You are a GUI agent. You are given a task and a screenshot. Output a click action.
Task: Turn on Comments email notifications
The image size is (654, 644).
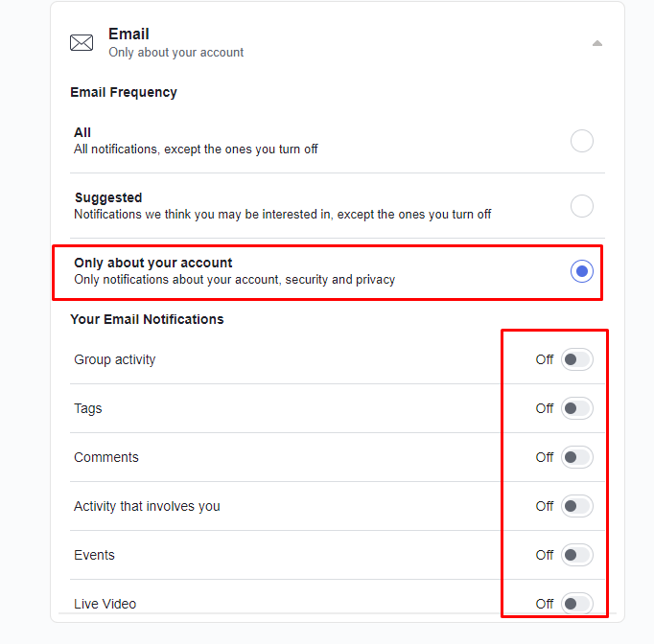(x=576, y=457)
